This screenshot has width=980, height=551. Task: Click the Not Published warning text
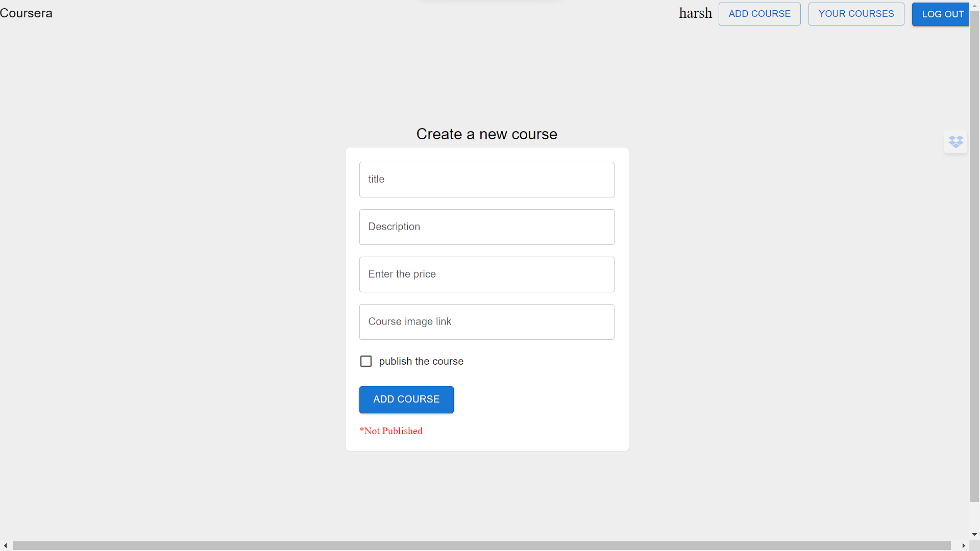[x=391, y=431]
